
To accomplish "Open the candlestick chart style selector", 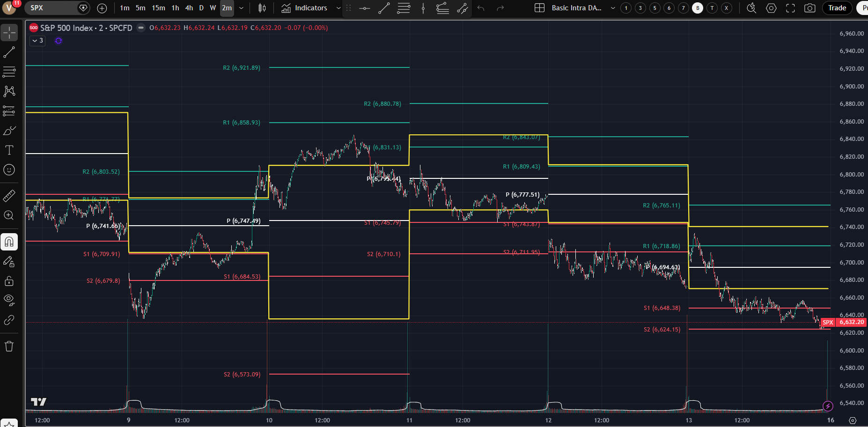I will click(262, 8).
